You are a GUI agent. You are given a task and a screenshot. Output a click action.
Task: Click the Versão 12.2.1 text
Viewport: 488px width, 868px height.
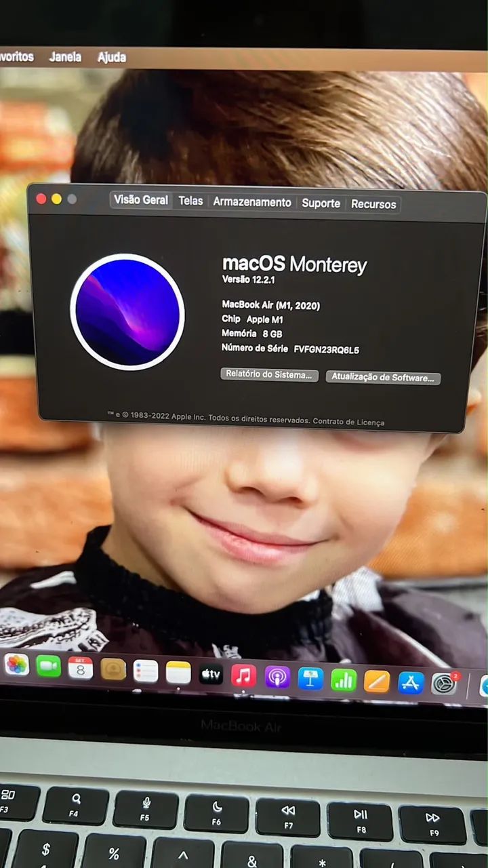(x=248, y=279)
